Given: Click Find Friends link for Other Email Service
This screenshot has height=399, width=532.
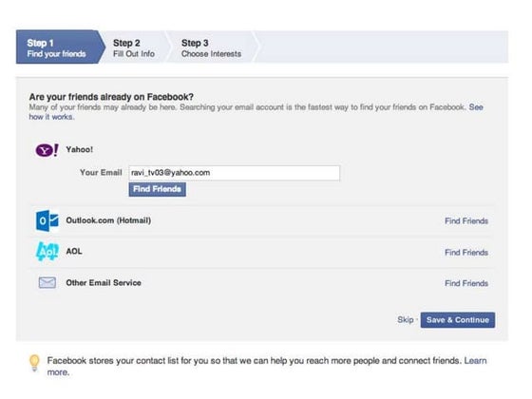Looking at the screenshot, I should (x=466, y=283).
